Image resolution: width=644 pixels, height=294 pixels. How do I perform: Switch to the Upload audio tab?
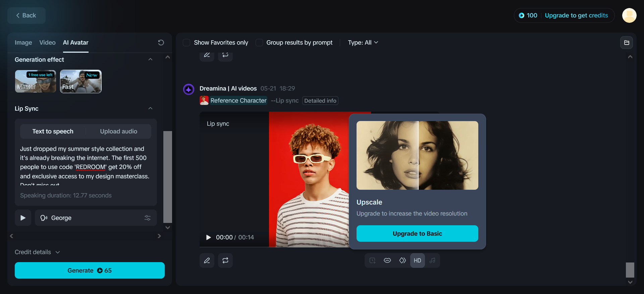point(119,131)
